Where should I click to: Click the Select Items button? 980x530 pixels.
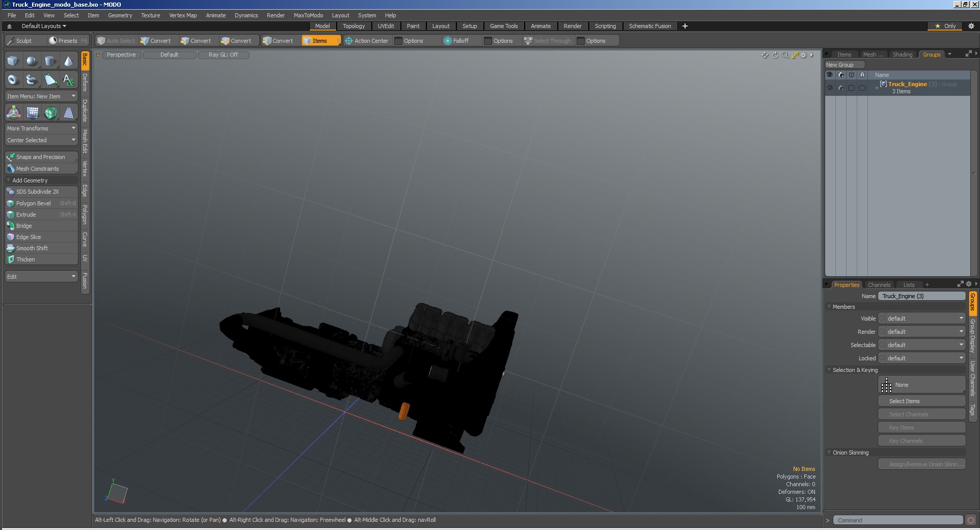point(921,401)
